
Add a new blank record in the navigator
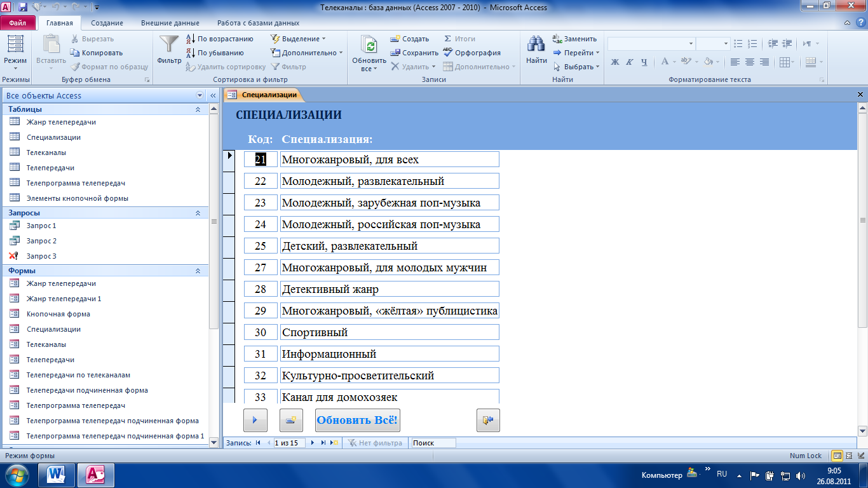click(x=334, y=443)
